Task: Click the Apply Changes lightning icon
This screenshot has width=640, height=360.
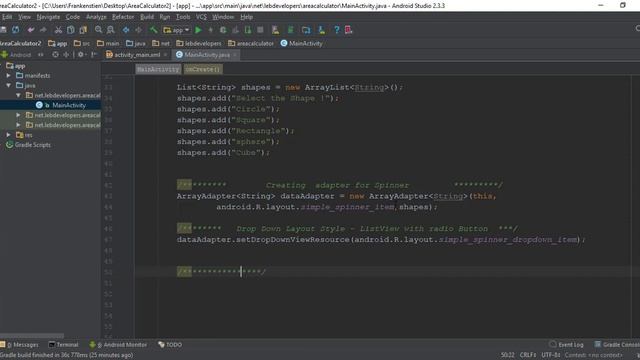Action: (x=211, y=30)
